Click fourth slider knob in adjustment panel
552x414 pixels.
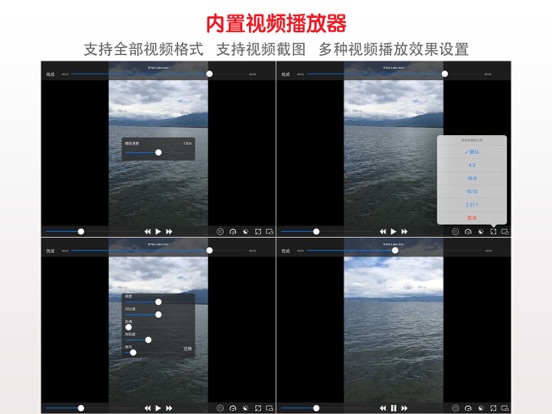coord(148,340)
